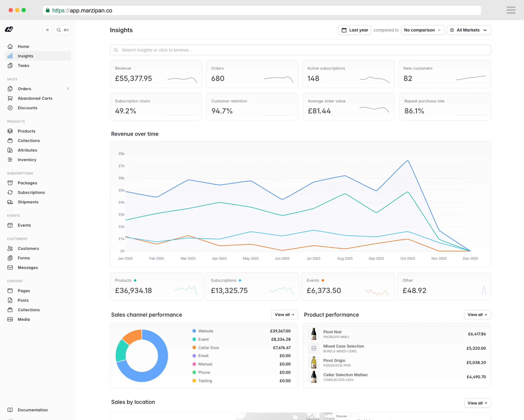Open the Last year date picker
Viewport: 524px width, 420px height.
[354, 30]
